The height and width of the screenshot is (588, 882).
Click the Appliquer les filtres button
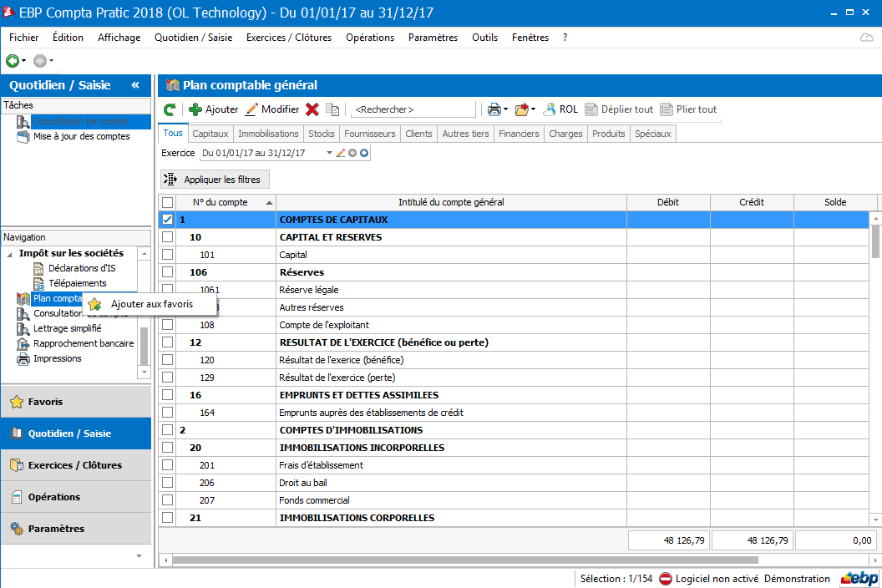coord(215,180)
